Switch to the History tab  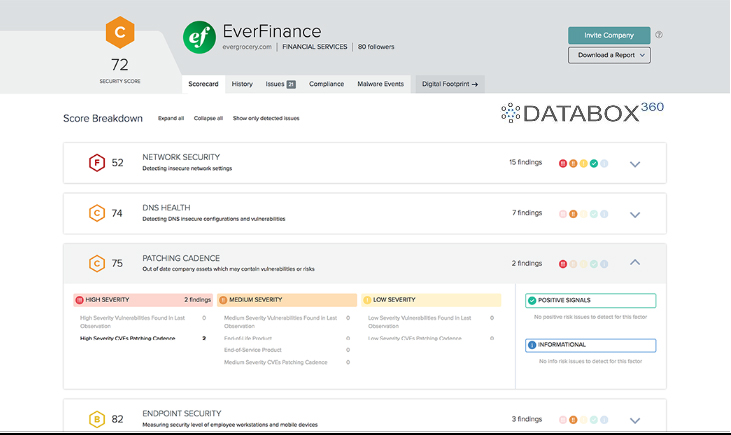[242, 84]
